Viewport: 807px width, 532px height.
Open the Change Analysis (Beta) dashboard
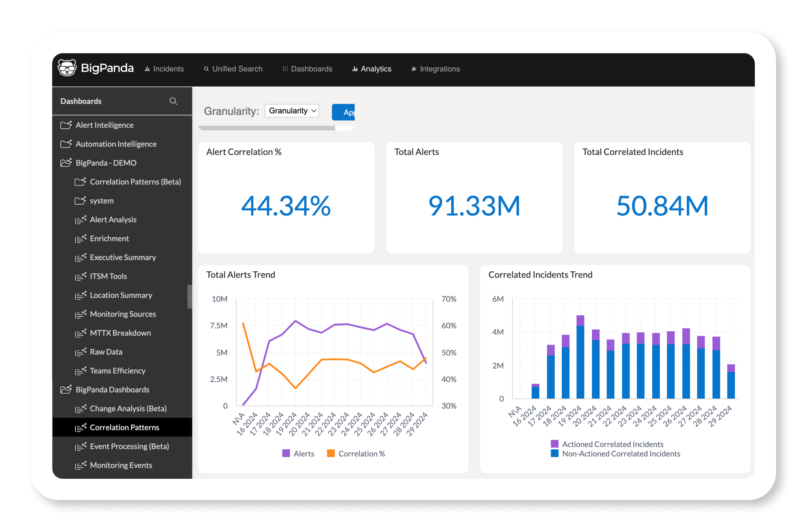[x=122, y=409]
